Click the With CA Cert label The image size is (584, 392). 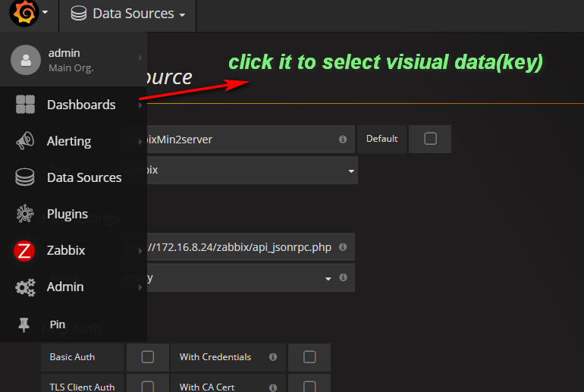click(207, 387)
